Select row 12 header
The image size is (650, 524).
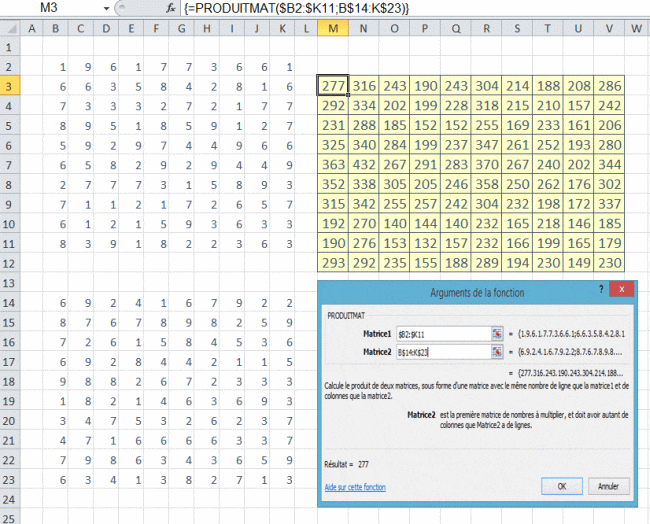tap(9, 264)
